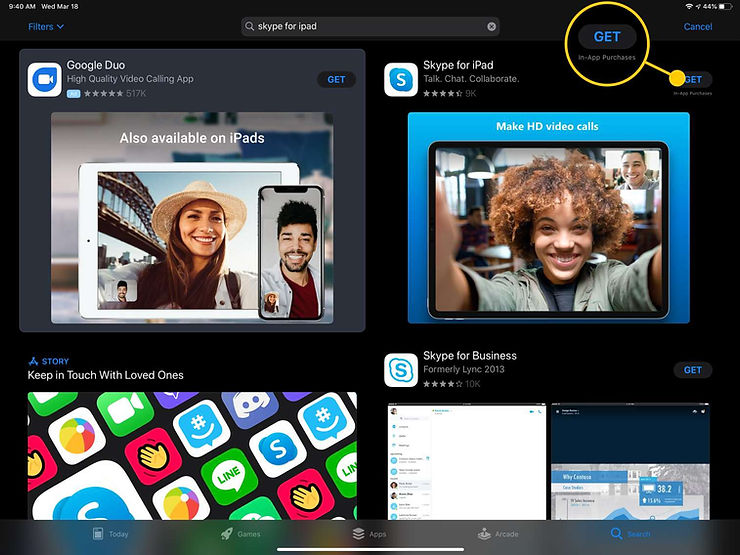Open the Skype for Business app icon
740x555 pixels.
[401, 370]
